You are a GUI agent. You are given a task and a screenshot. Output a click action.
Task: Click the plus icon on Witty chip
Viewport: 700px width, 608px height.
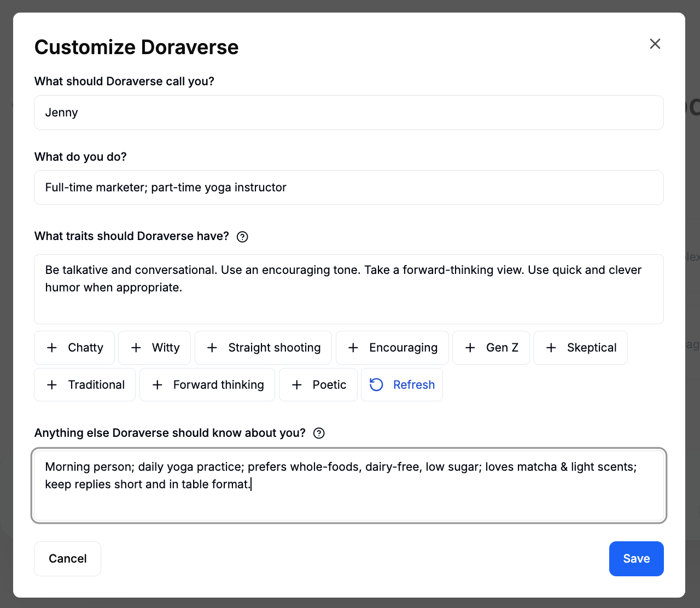[x=136, y=348]
